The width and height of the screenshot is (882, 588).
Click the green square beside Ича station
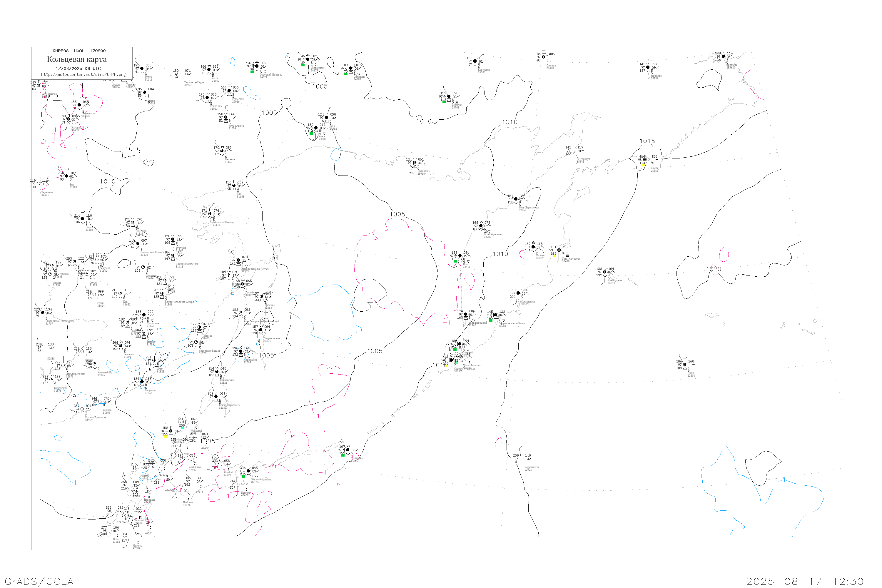click(x=455, y=261)
